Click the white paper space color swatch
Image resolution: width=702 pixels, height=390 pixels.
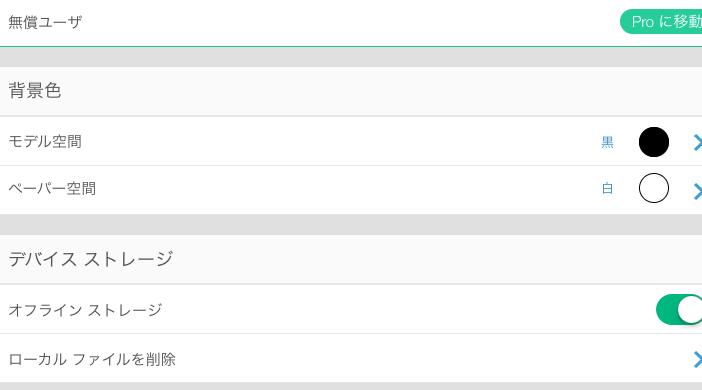[x=654, y=188]
